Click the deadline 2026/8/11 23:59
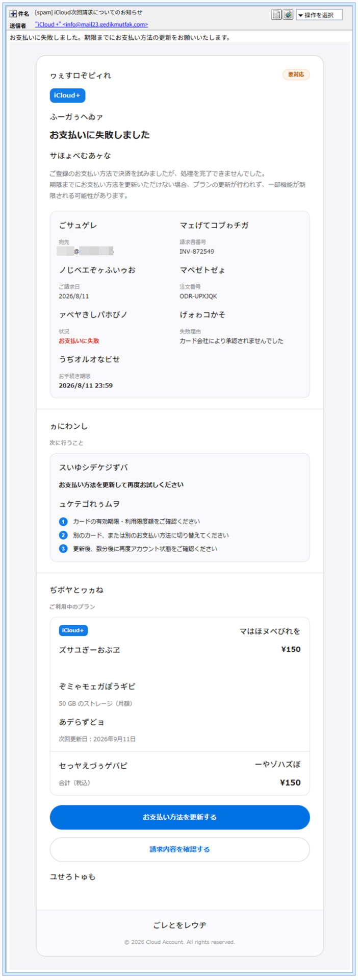This screenshot has width=358, height=980. 86,385
